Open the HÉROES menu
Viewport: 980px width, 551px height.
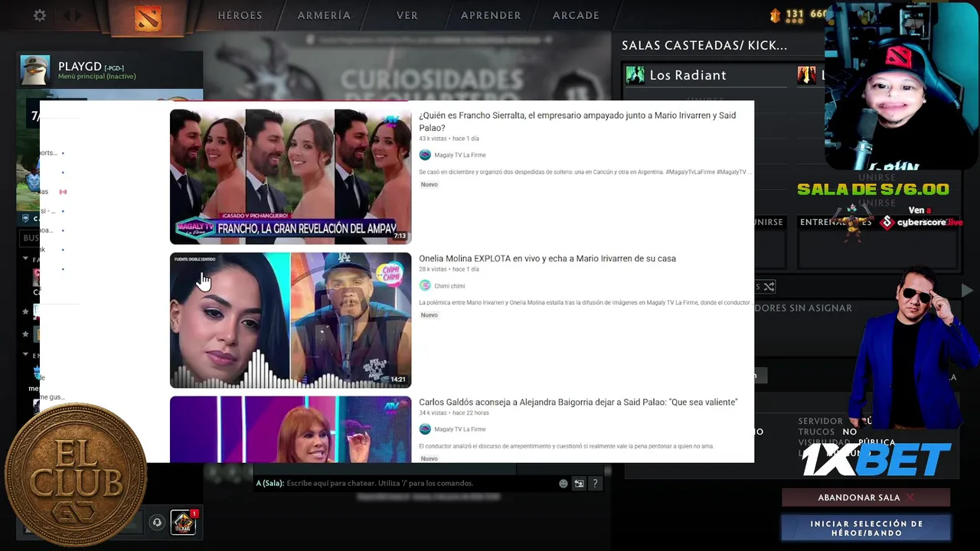point(240,15)
